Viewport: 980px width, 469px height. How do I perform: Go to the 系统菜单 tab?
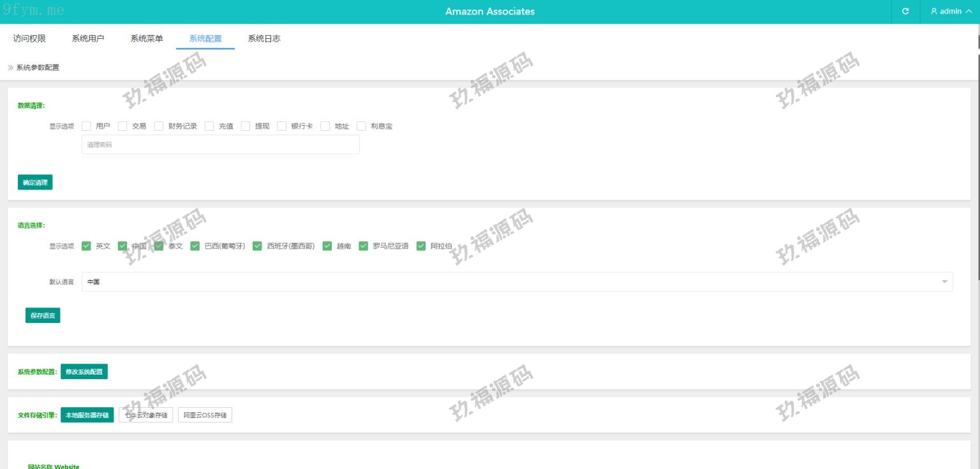[147, 38]
